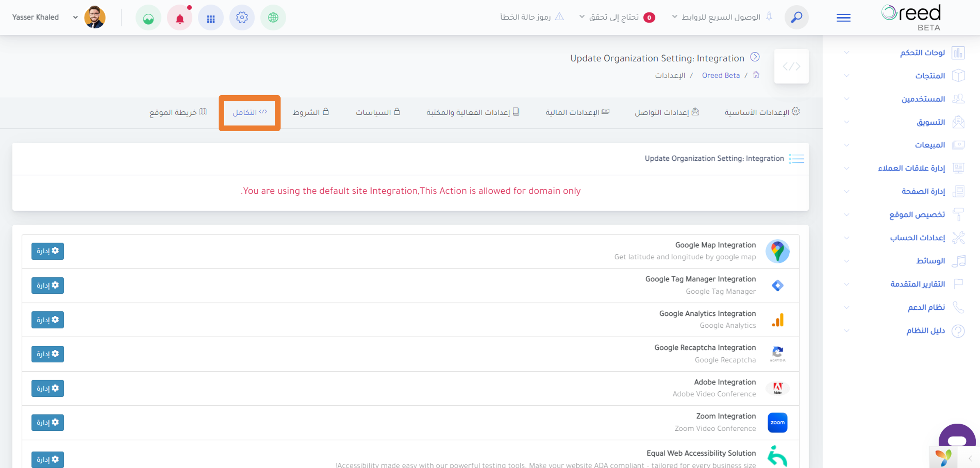Click رموز حالة الخطأ link

pos(532,17)
